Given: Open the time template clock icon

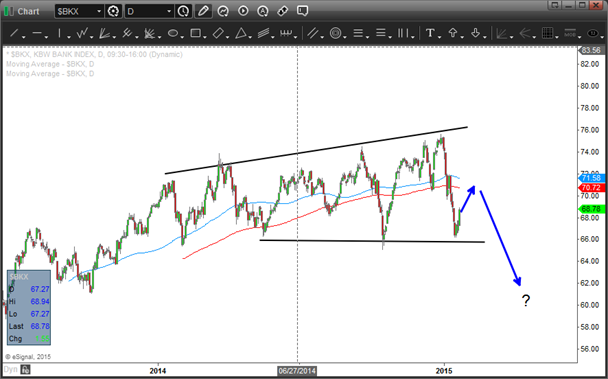Looking at the screenshot, I should [x=183, y=11].
